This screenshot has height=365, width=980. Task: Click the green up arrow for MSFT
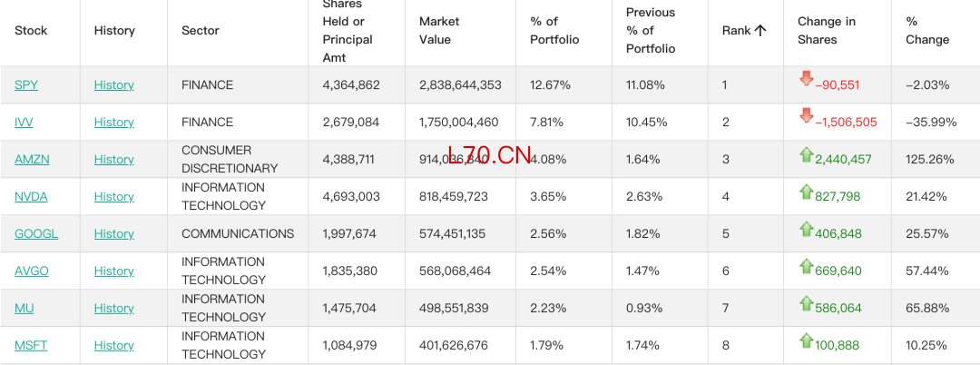(x=807, y=340)
